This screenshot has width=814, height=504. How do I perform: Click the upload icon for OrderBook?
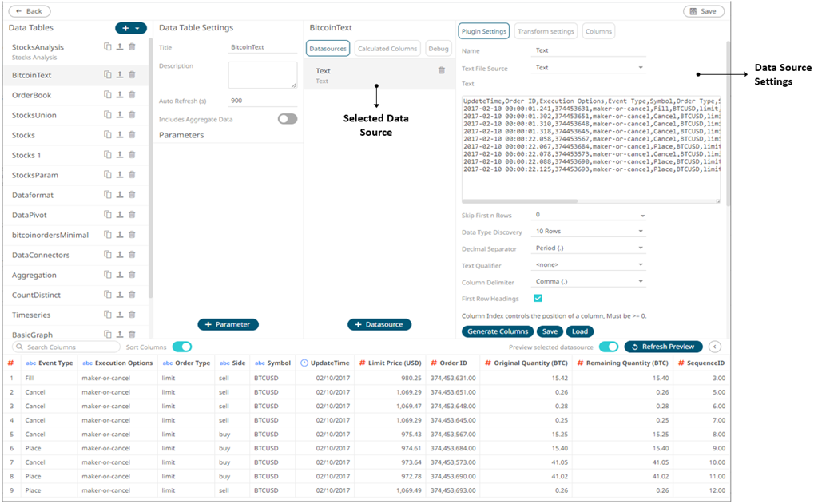(x=120, y=94)
